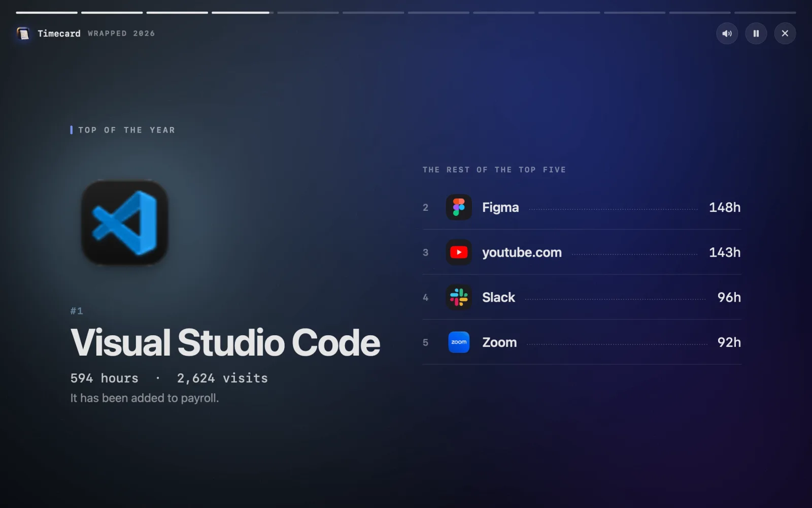The image size is (812, 508).
Task: Mute the Wrapped story sound
Action: click(727, 34)
